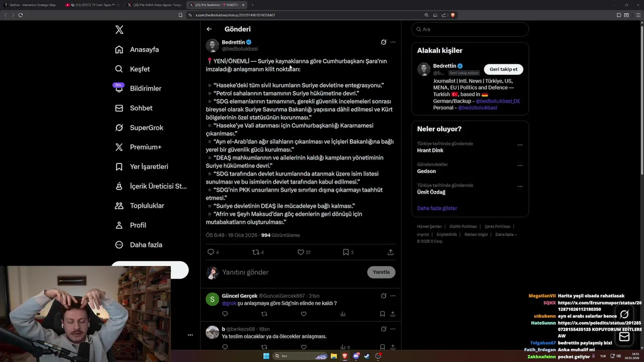The width and height of the screenshot is (644, 362).
Task: Open Bedrettin's profile avatar on the post
Action: point(212,45)
